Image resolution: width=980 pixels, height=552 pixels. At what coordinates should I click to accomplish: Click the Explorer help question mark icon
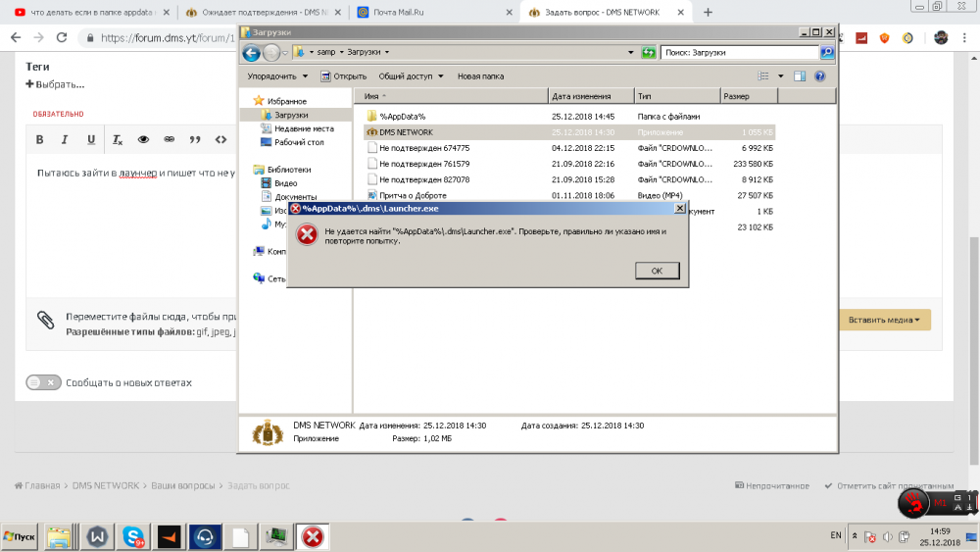(x=820, y=76)
